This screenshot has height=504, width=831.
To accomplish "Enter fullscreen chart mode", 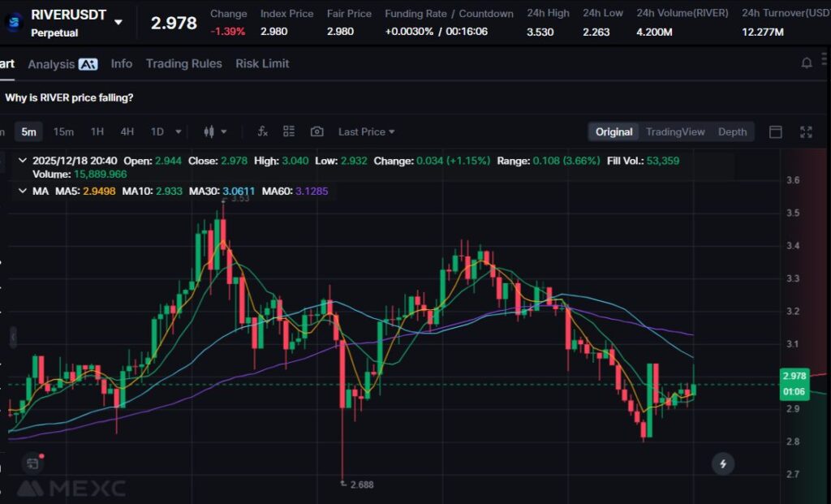I will point(807,131).
